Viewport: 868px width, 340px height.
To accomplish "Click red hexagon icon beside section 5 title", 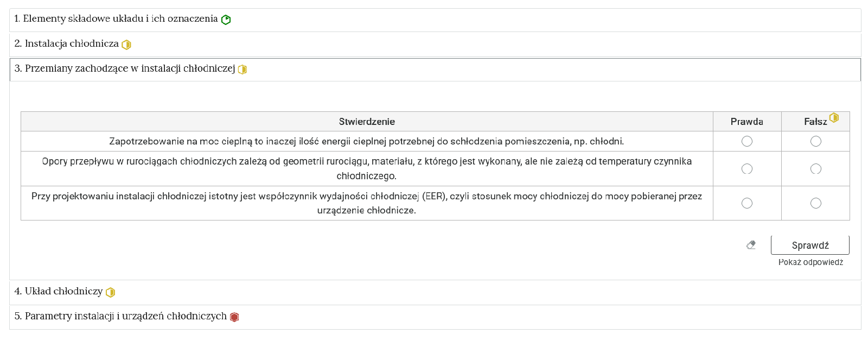I will pyautogui.click(x=234, y=317).
